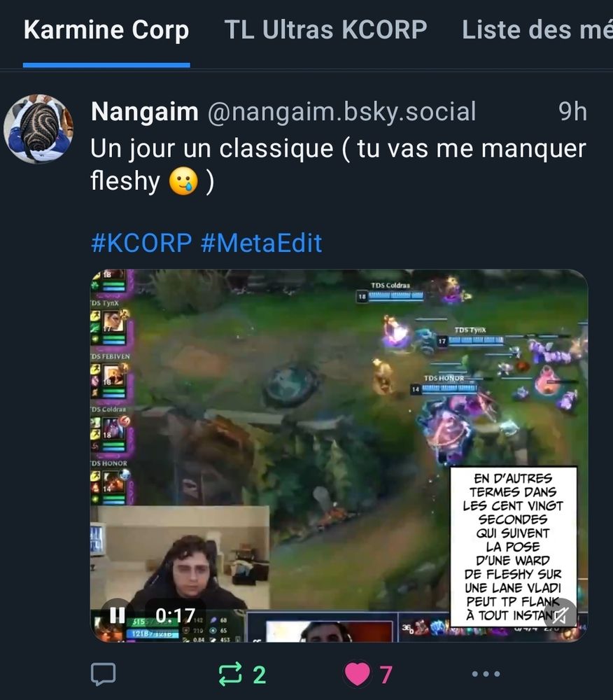This screenshot has width=613, height=700.
Task: Click the like count number 7
Action: pyautogui.click(x=386, y=675)
